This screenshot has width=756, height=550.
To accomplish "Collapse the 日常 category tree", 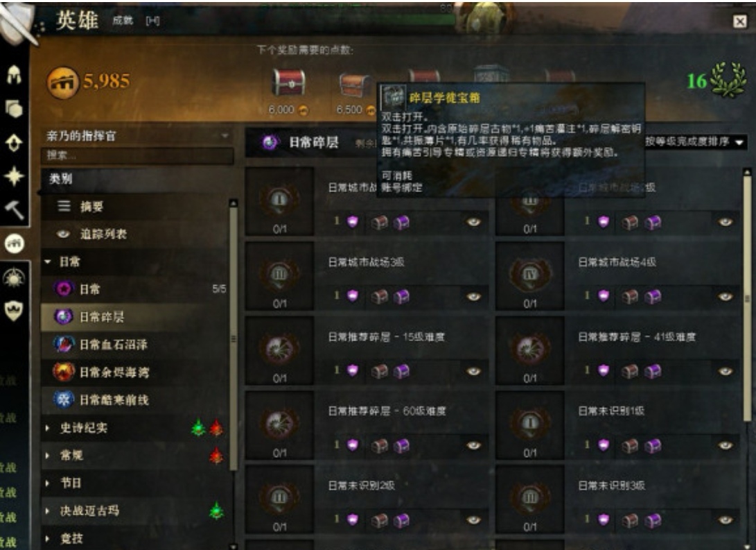I will point(47,261).
